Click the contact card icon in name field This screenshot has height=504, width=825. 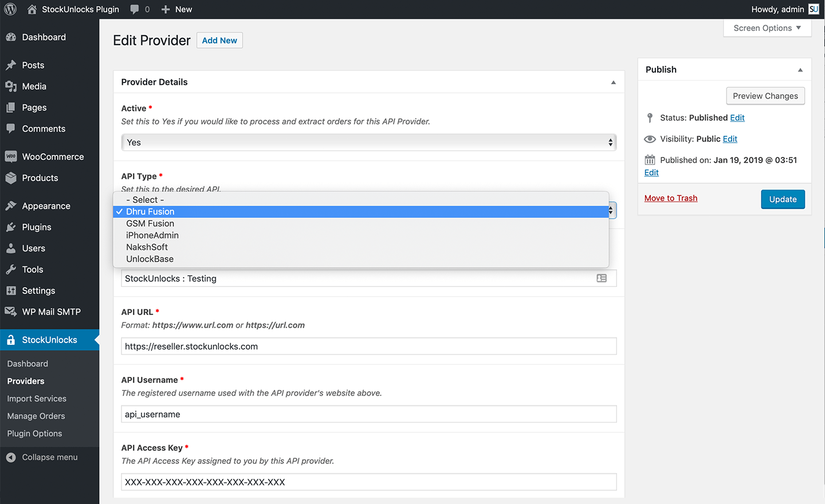click(x=602, y=278)
